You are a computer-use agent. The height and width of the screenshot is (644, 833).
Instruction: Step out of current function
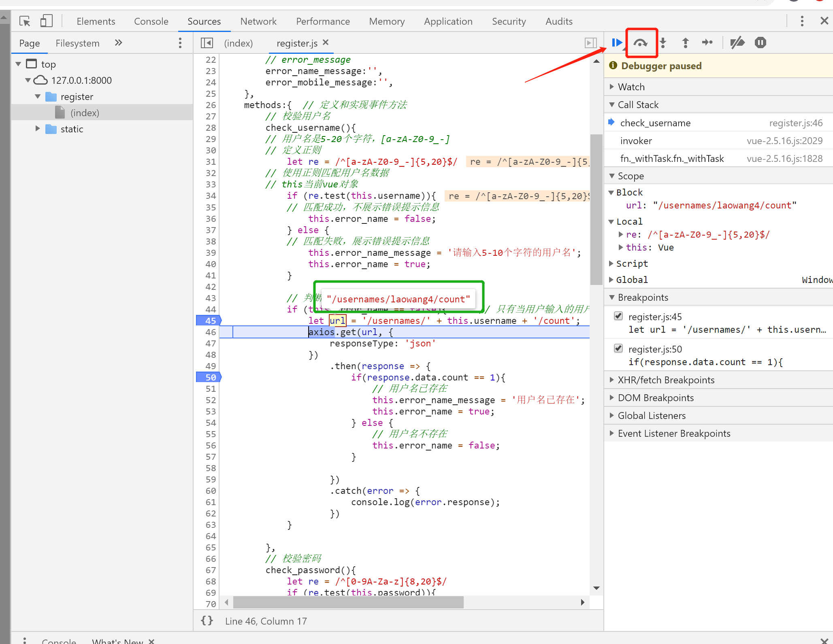[x=685, y=43]
